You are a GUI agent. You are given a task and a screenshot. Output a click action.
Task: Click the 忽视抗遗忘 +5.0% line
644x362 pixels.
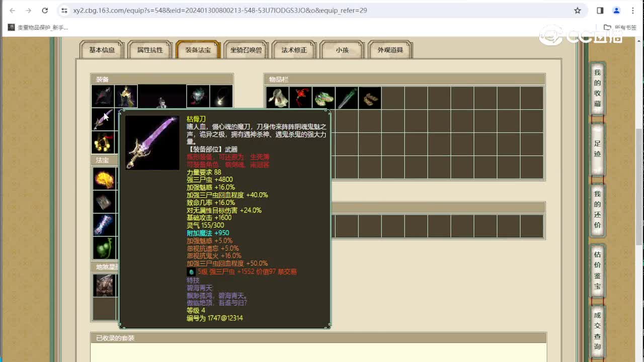tap(213, 248)
